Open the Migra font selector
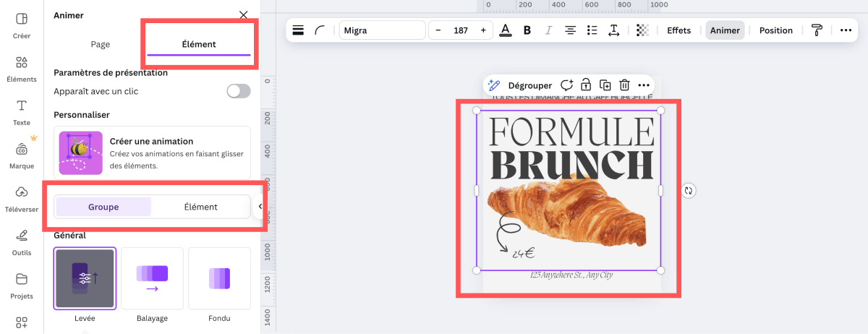 click(x=382, y=30)
